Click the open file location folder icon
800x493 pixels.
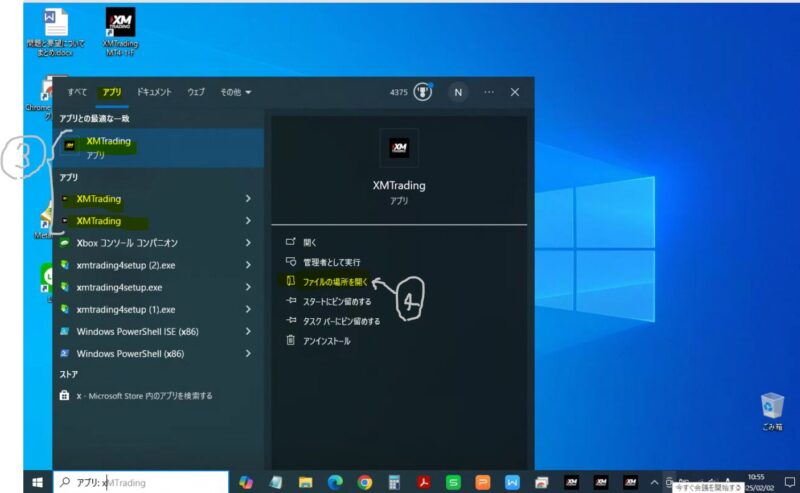tap(290, 281)
